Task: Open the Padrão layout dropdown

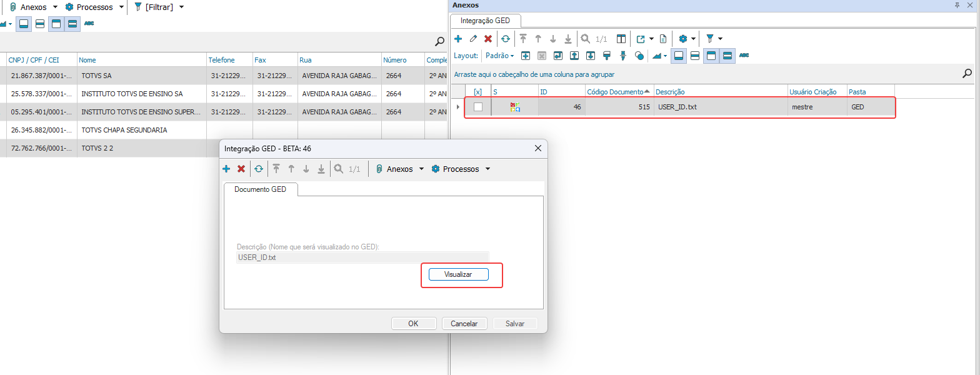Action: [x=499, y=56]
